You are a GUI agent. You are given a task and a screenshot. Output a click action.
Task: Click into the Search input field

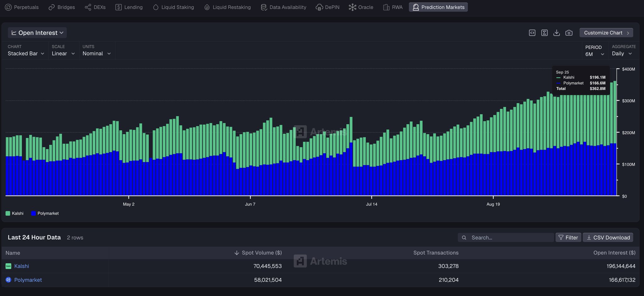[x=509, y=237]
